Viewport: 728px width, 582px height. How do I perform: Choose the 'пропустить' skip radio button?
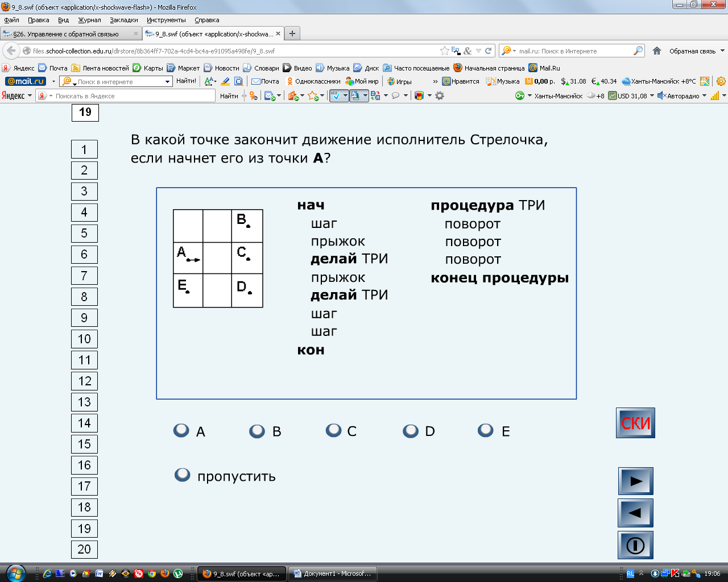click(183, 475)
